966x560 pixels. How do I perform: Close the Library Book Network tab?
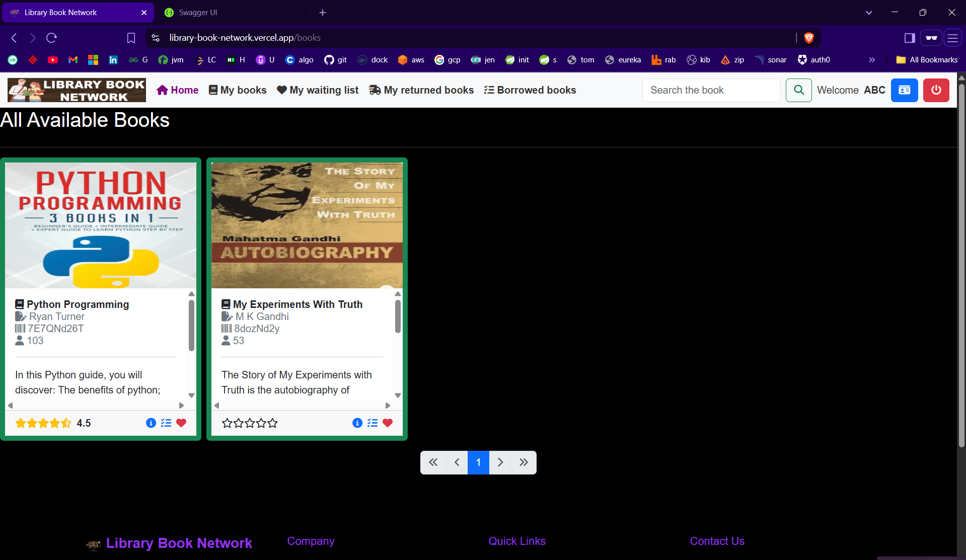pos(144,13)
